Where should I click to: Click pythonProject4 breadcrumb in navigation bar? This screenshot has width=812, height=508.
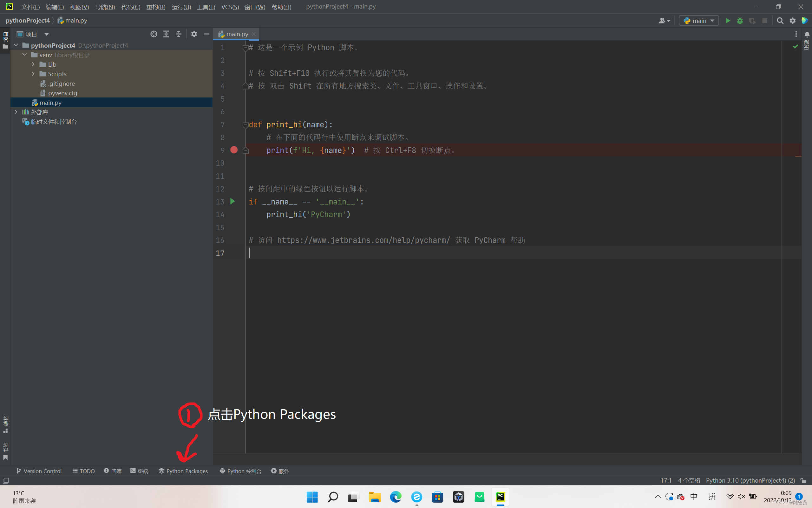coord(28,21)
